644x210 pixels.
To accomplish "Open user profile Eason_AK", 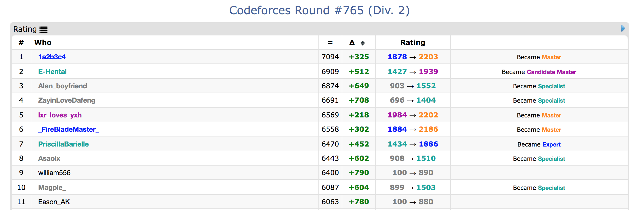I will pos(54,202).
